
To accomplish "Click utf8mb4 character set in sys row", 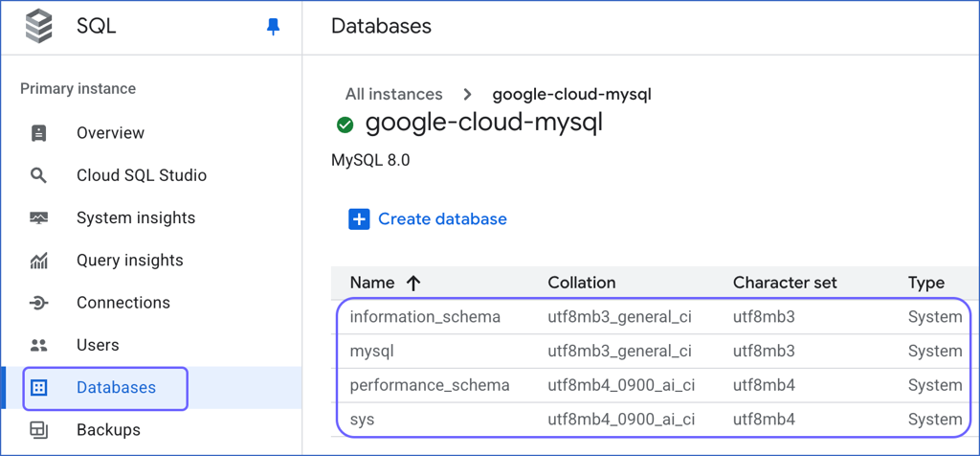I will coord(764,419).
